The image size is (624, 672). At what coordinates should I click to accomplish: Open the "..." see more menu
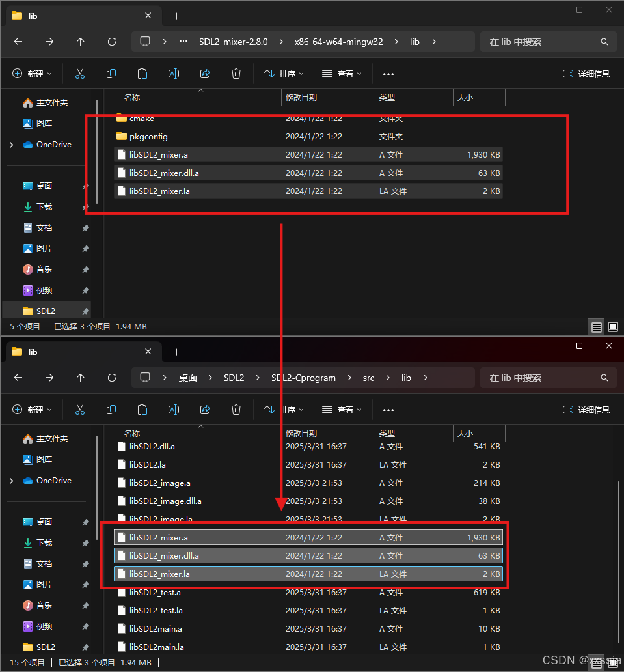[x=388, y=73]
